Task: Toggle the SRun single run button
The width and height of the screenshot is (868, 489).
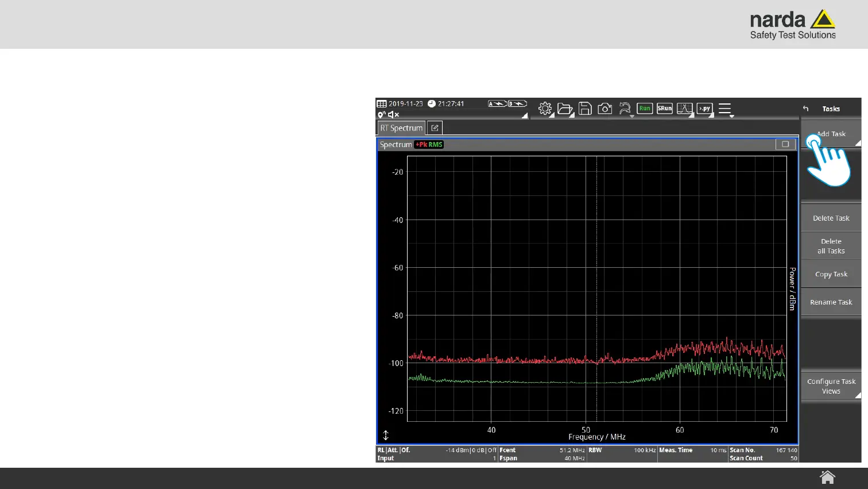Action: 664,109
